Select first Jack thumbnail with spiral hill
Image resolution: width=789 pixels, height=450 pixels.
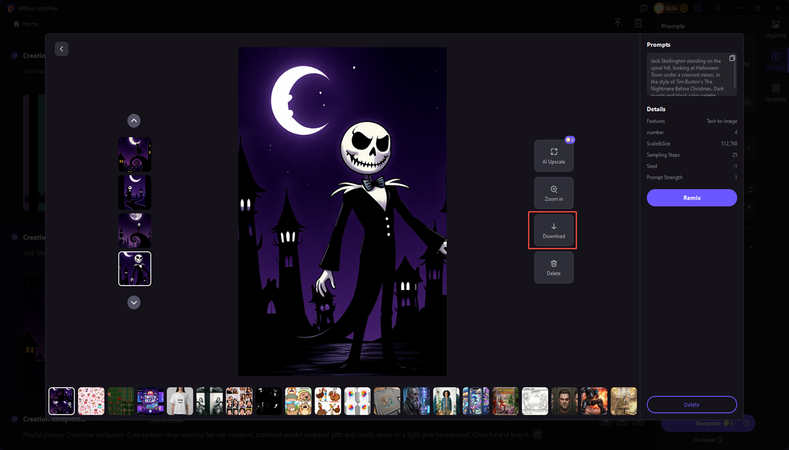(135, 155)
